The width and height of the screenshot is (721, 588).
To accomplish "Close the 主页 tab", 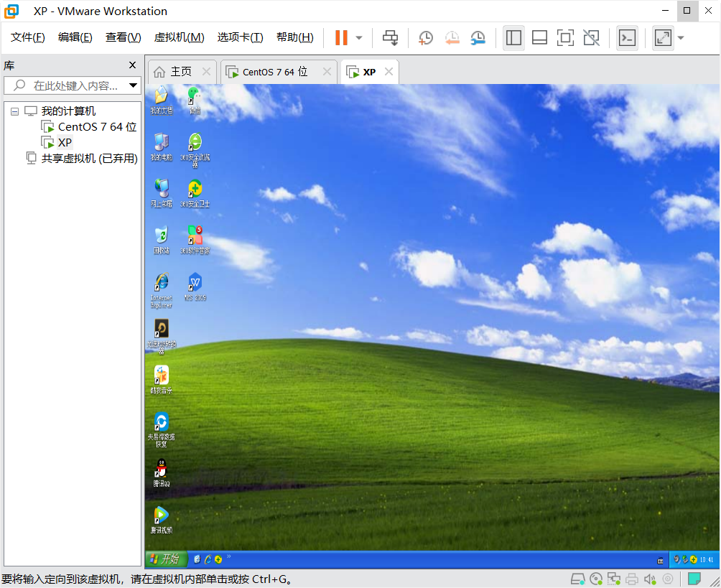I will pyautogui.click(x=206, y=71).
